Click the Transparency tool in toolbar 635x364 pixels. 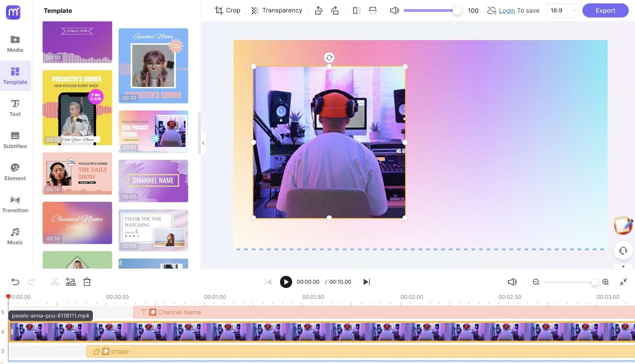click(276, 10)
